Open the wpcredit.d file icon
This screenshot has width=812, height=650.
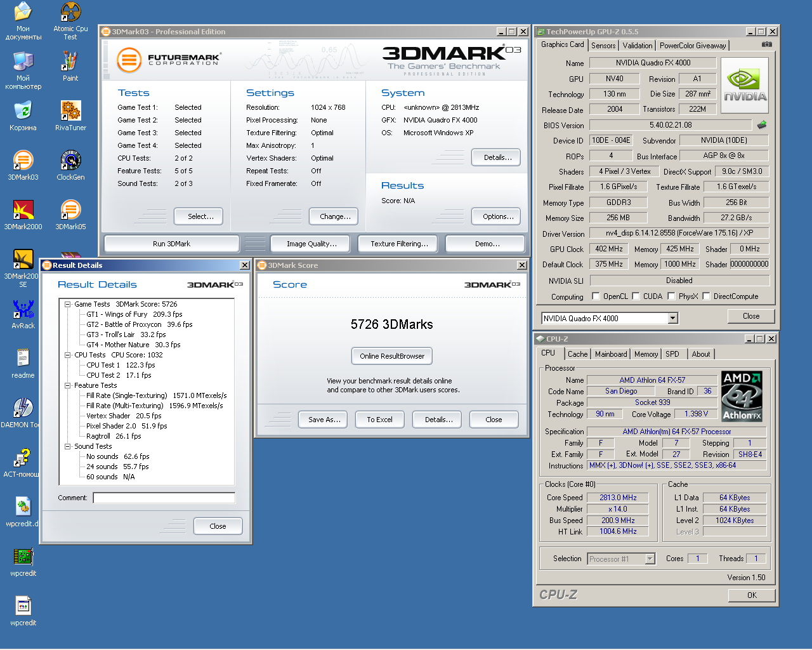(22, 512)
